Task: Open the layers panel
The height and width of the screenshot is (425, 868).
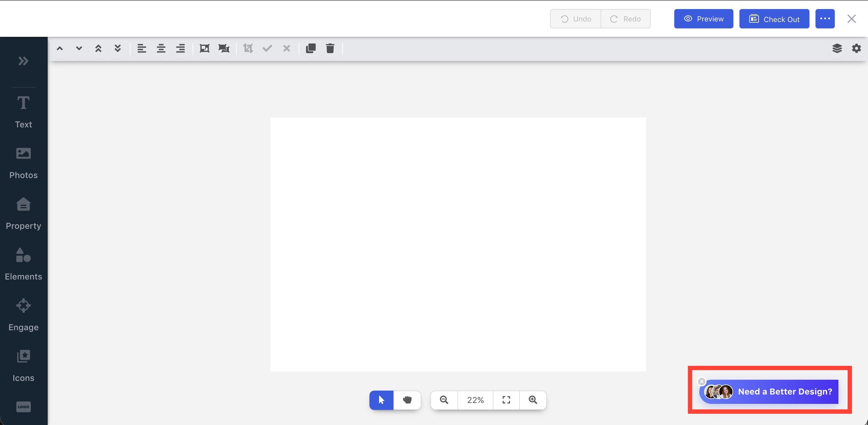Action: [837, 49]
